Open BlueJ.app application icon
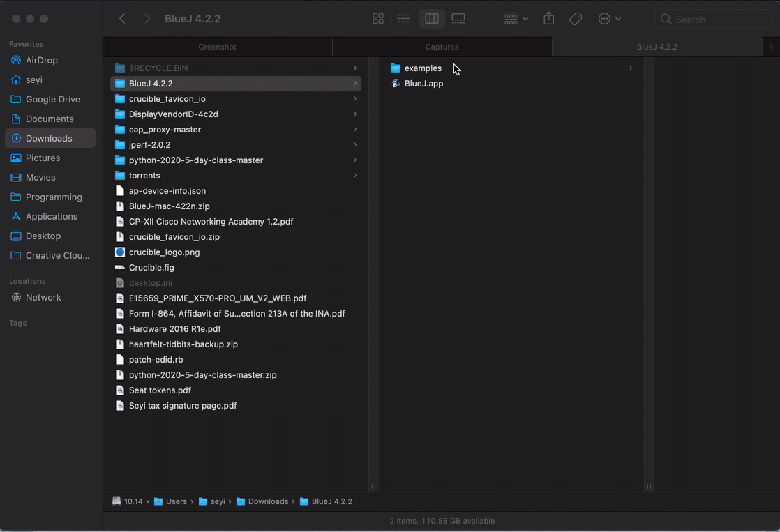Viewport: 780px width, 532px height. click(x=396, y=84)
